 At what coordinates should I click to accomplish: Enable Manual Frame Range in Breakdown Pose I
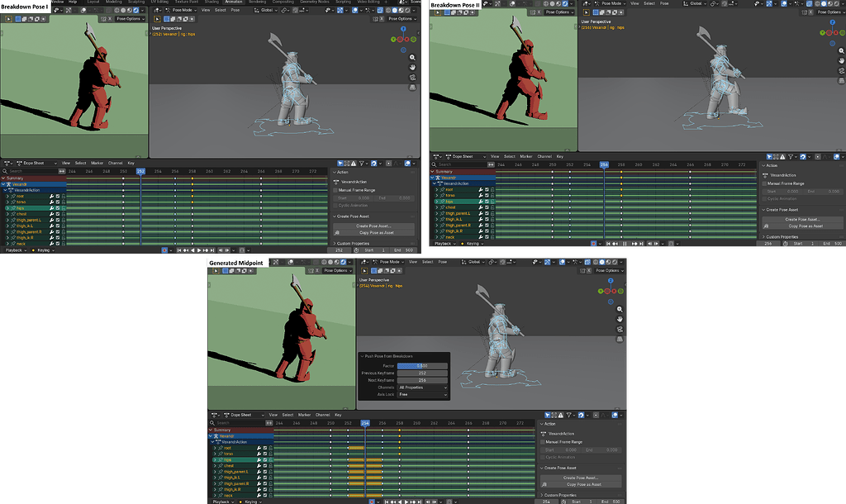click(335, 190)
